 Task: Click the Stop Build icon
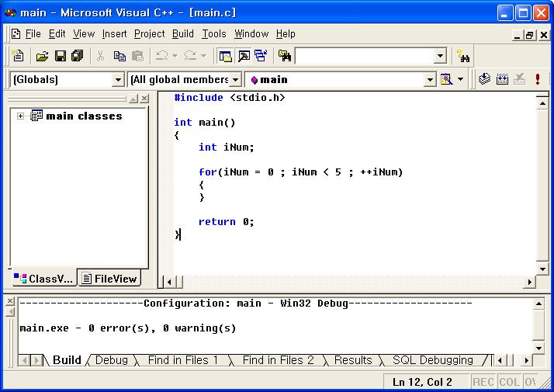pyautogui.click(x=519, y=79)
